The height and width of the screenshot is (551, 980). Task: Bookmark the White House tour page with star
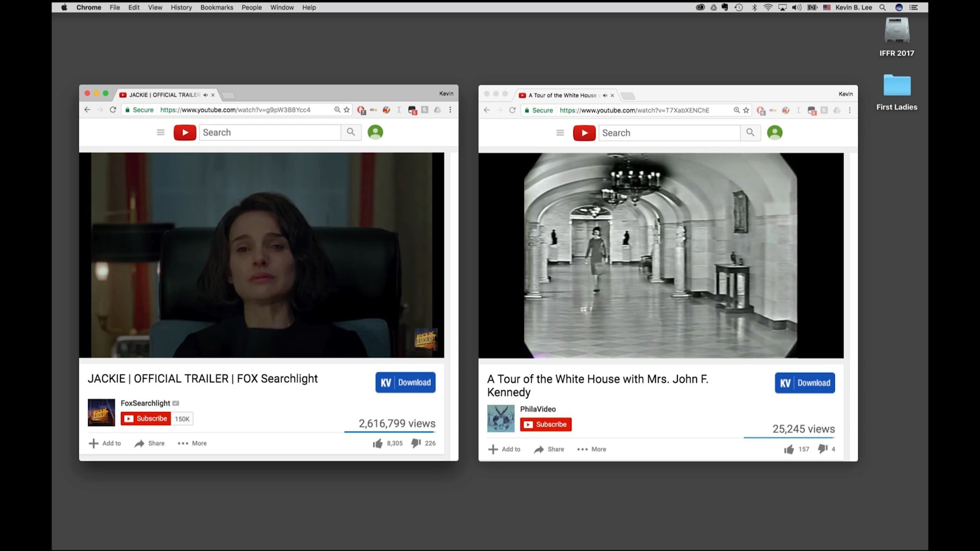(746, 110)
